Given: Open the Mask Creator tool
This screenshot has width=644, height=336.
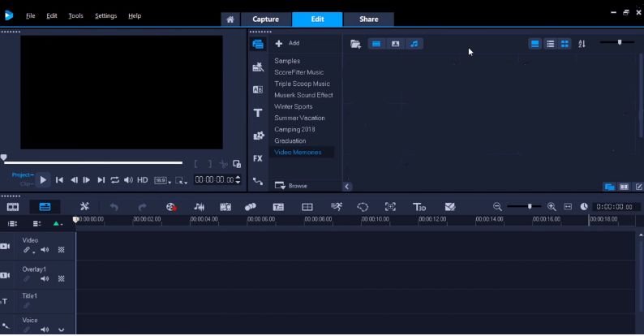Looking at the screenshot, I should [x=363, y=207].
